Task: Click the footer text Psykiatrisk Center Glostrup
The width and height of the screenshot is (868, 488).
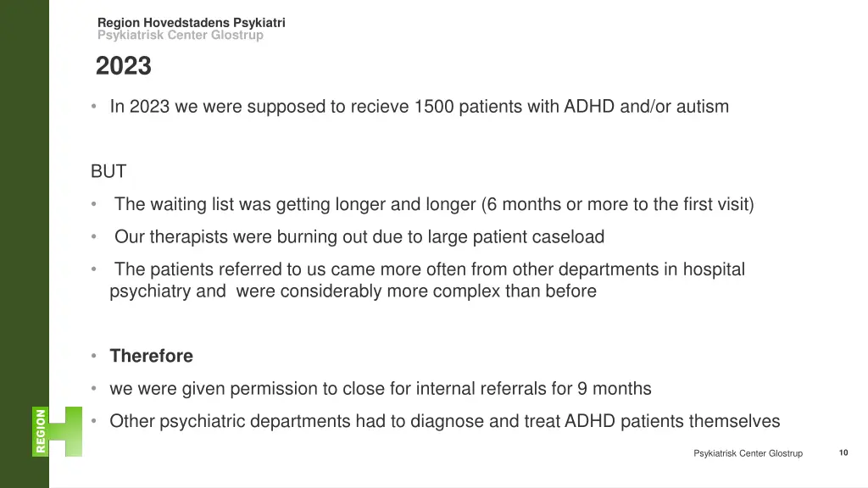Action: 748,453
